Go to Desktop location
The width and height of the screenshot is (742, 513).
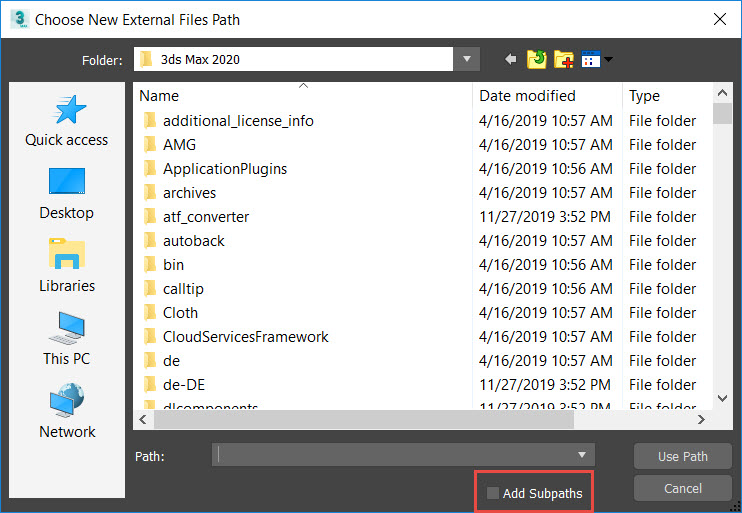pos(67,194)
